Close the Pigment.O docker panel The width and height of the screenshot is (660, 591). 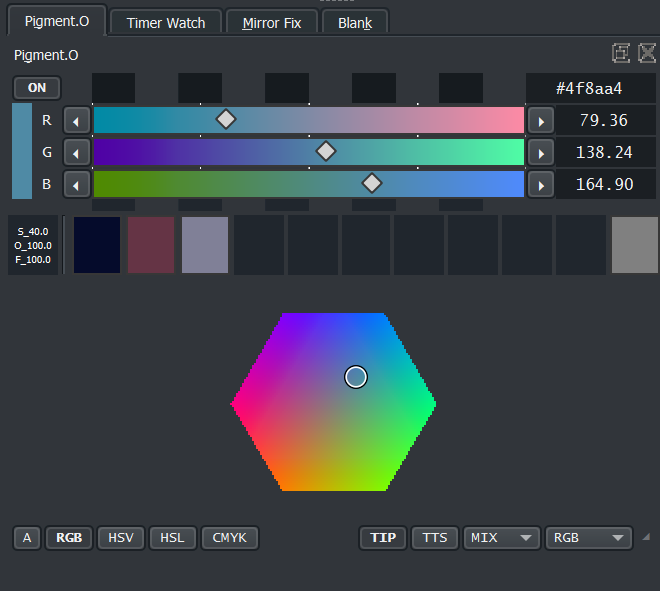pos(646,54)
